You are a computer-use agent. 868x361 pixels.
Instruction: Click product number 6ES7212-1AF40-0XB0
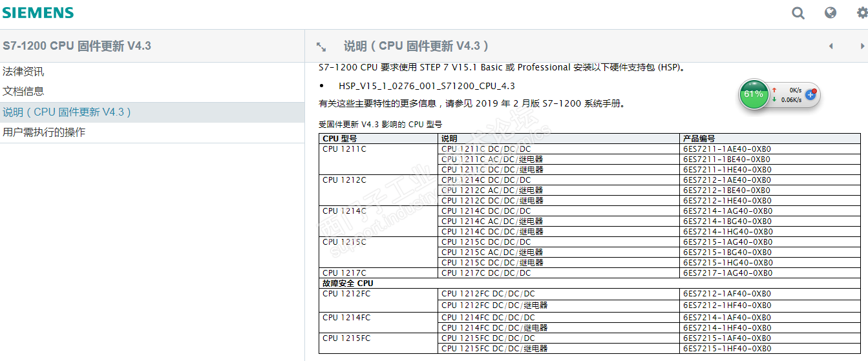[727, 294]
